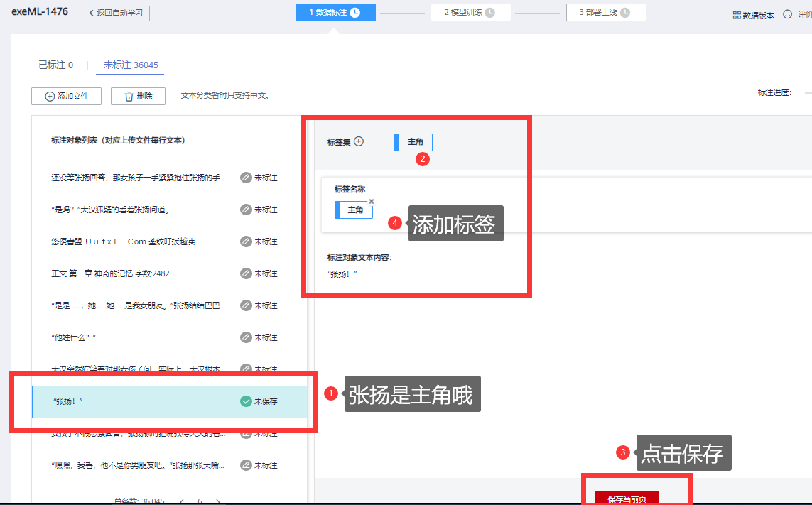Select the 未标注 36045 tab
This screenshot has width=812, height=505.
[131, 65]
